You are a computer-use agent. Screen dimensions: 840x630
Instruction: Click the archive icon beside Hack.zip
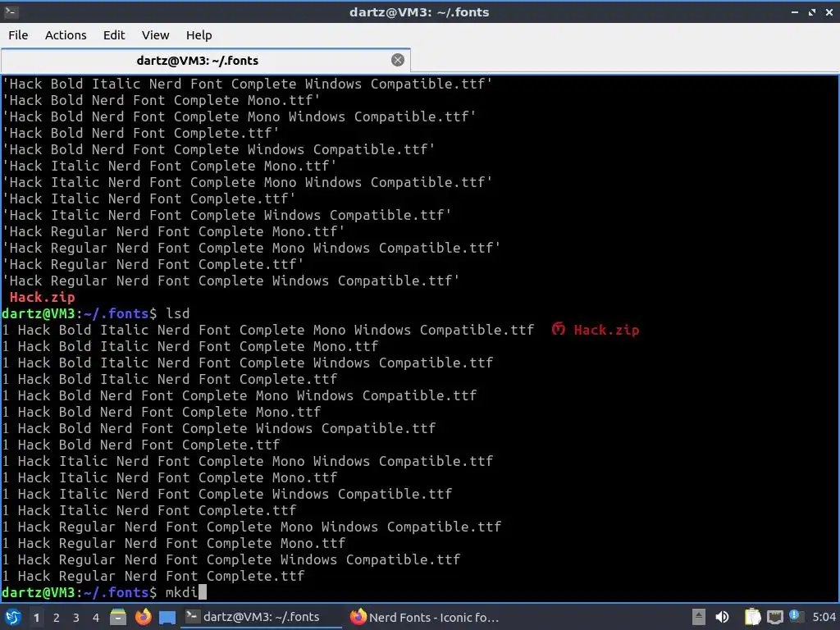tap(558, 329)
